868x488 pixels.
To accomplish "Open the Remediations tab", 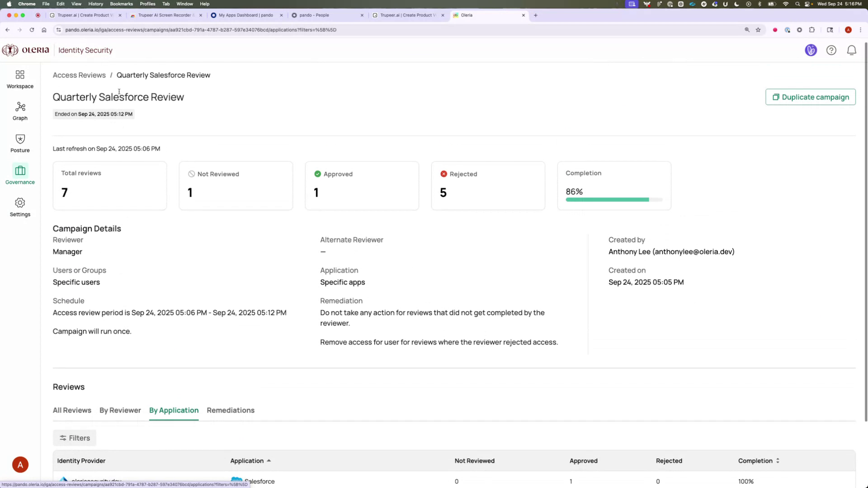I will point(230,410).
